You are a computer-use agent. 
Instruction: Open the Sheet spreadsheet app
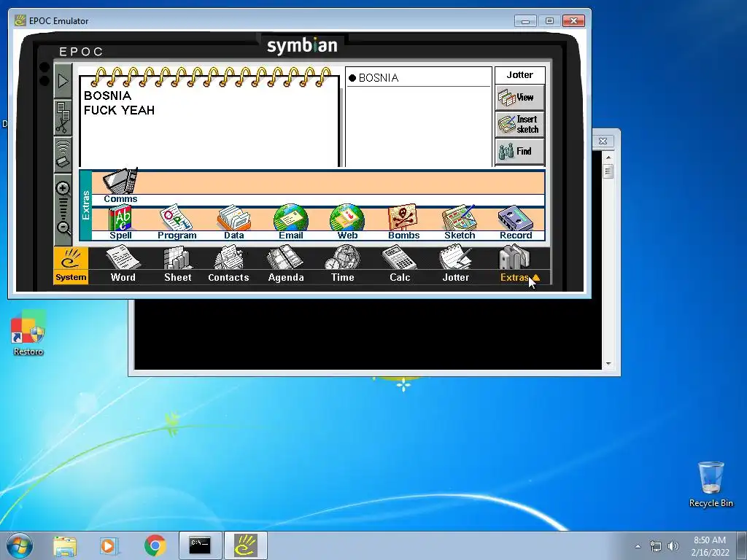point(178,264)
